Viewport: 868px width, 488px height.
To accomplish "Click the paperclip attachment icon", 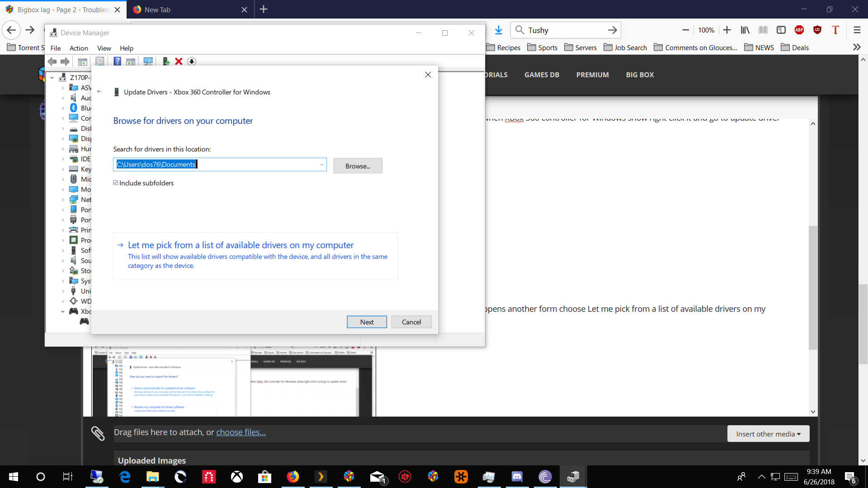I will (x=98, y=433).
